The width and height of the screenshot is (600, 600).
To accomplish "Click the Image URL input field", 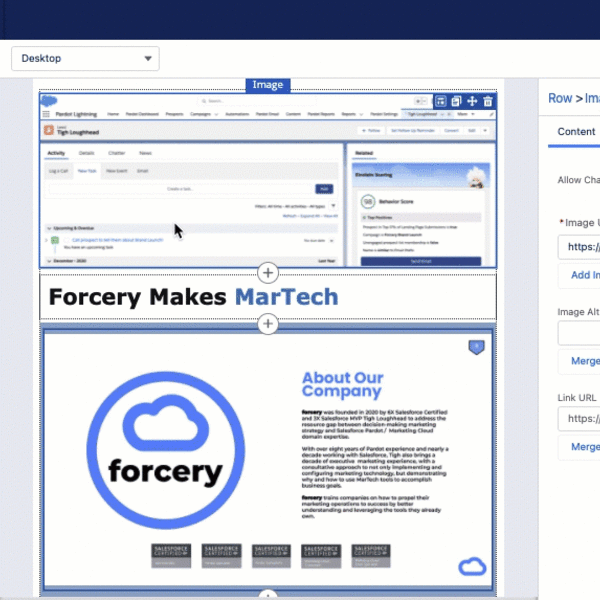I will 579,247.
